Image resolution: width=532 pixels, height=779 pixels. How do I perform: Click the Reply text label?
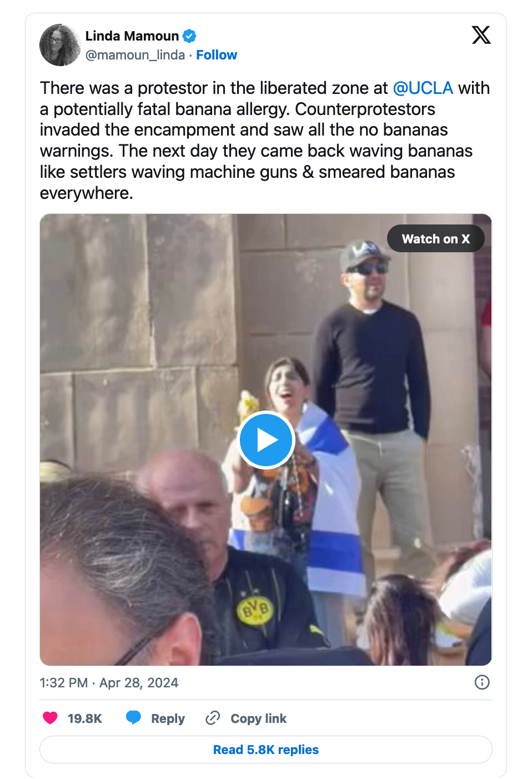coord(168,718)
